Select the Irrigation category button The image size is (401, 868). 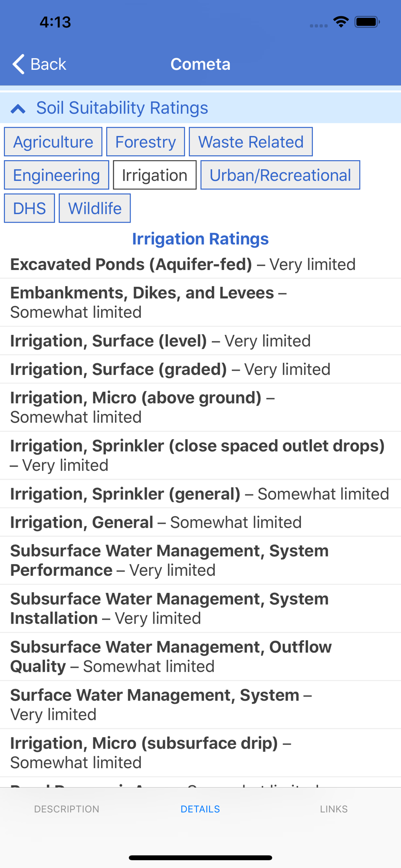(154, 175)
